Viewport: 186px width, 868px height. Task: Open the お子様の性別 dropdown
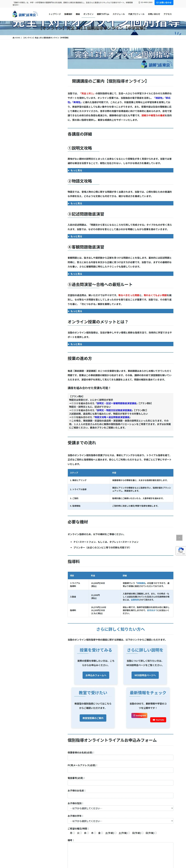[121, 808]
